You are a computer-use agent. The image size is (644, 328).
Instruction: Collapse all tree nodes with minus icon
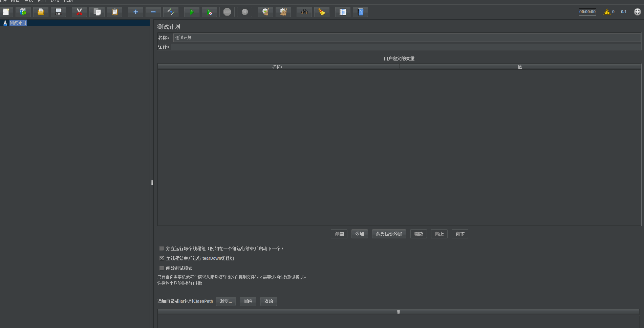(153, 12)
